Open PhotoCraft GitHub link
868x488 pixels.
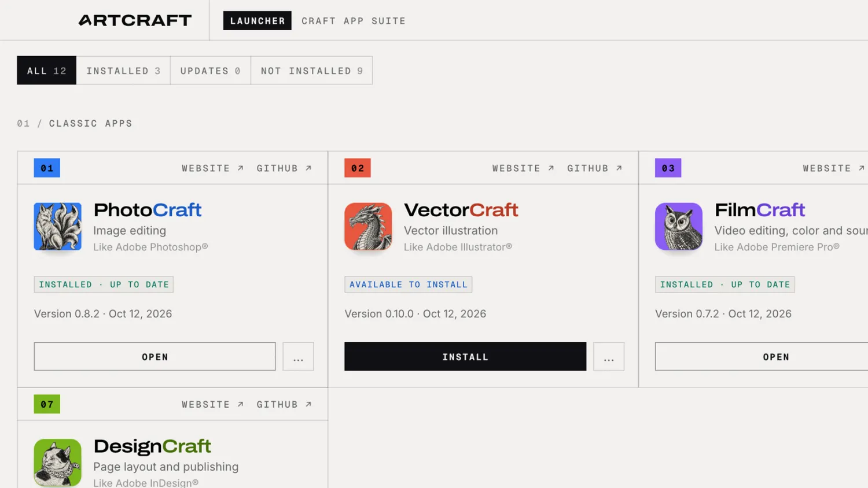tap(285, 168)
